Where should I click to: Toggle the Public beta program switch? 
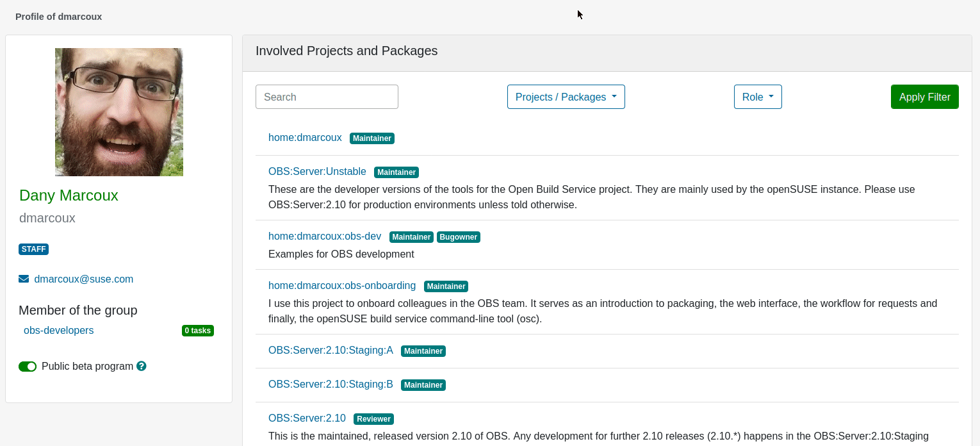[28, 366]
